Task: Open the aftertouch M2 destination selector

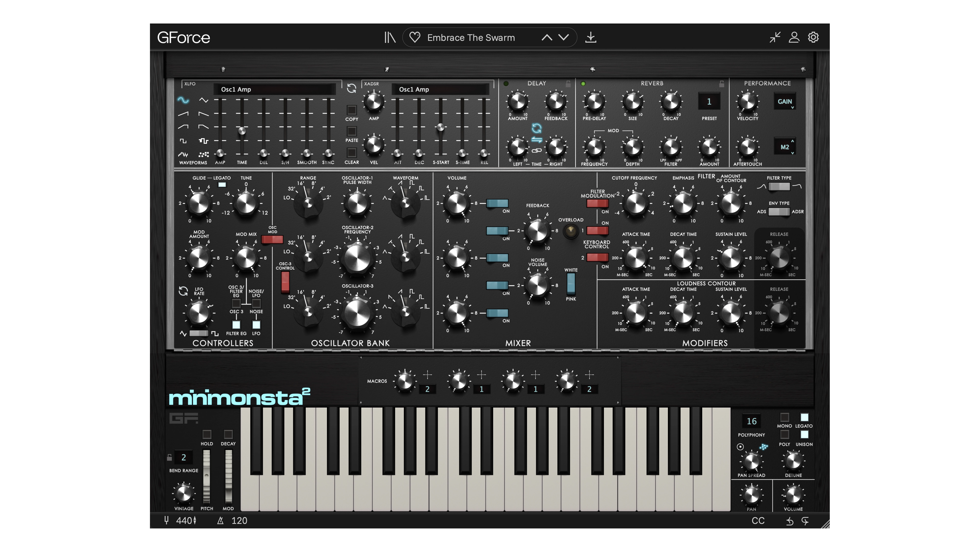Action: [x=785, y=147]
